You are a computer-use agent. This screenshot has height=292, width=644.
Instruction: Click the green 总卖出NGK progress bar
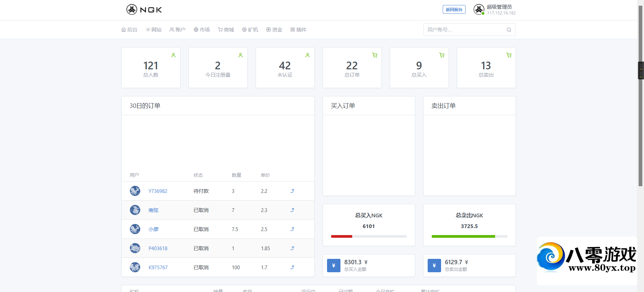(463, 236)
